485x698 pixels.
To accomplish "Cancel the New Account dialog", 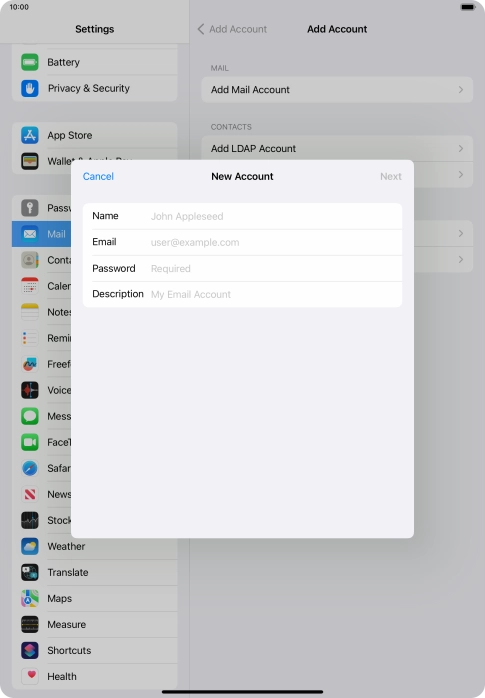I will click(98, 176).
